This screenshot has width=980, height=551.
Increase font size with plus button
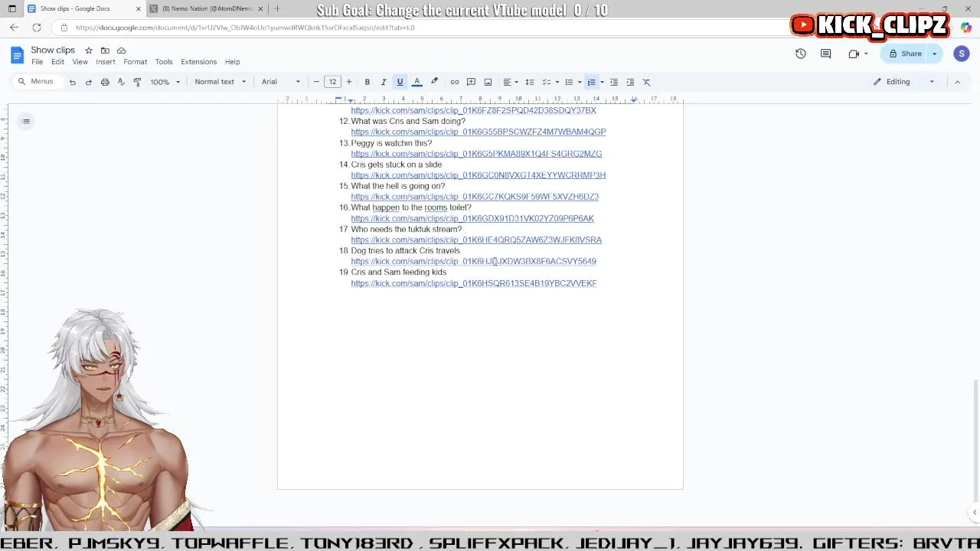click(x=348, y=82)
